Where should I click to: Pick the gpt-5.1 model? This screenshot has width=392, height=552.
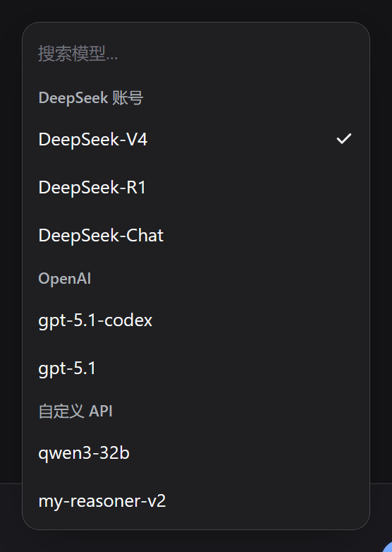coord(196,368)
